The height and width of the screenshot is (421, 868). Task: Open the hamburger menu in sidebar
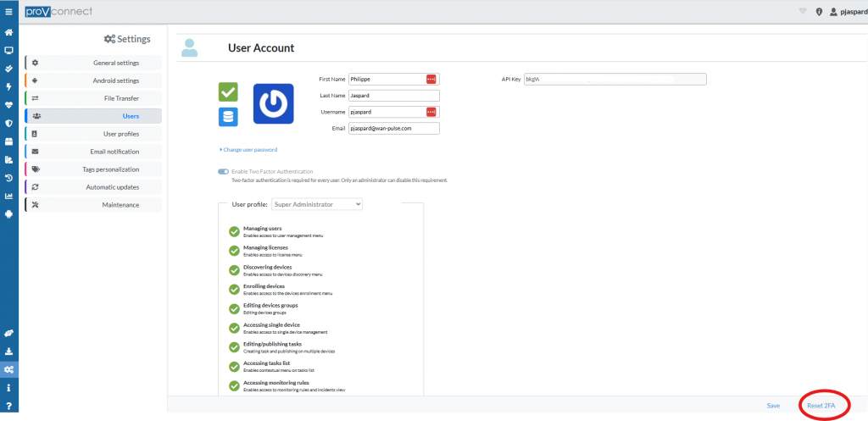pos(8,11)
